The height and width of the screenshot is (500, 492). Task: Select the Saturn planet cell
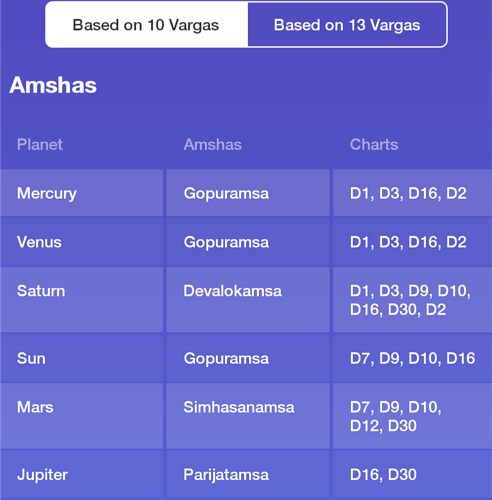(x=82, y=300)
